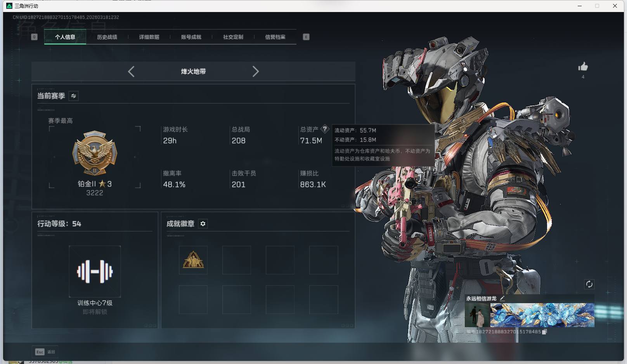The height and width of the screenshot is (364, 627).
Task: Copy the player UID number
Action: coord(544,332)
